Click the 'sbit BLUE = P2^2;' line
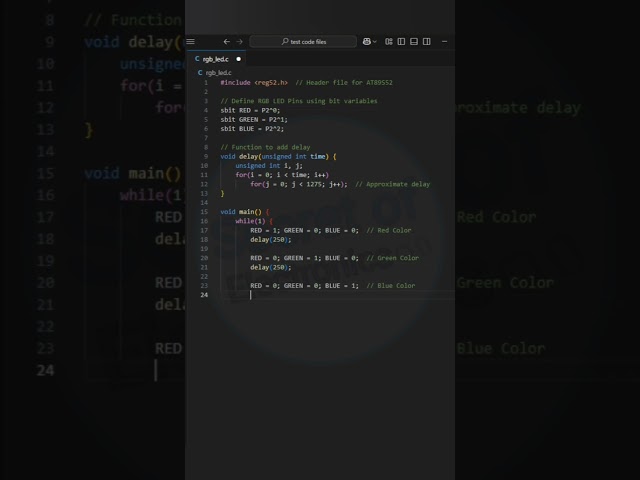640x480 pixels. click(x=252, y=129)
